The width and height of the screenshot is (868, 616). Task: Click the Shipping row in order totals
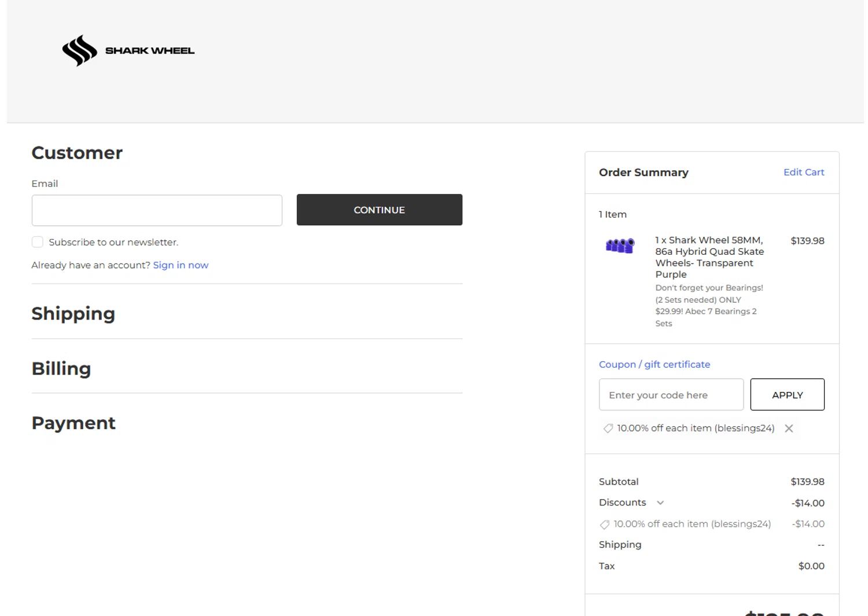tap(712, 545)
